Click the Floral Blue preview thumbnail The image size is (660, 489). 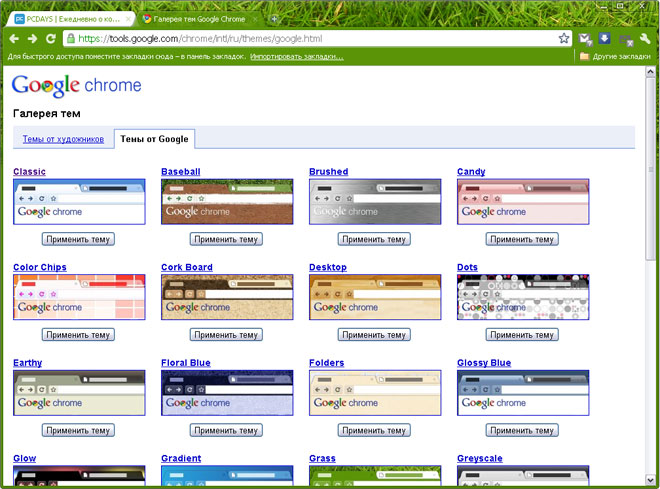tap(227, 393)
